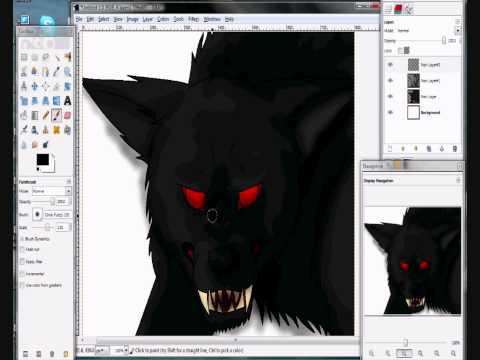
Task: Open the Windows menu
Action: click(212, 19)
